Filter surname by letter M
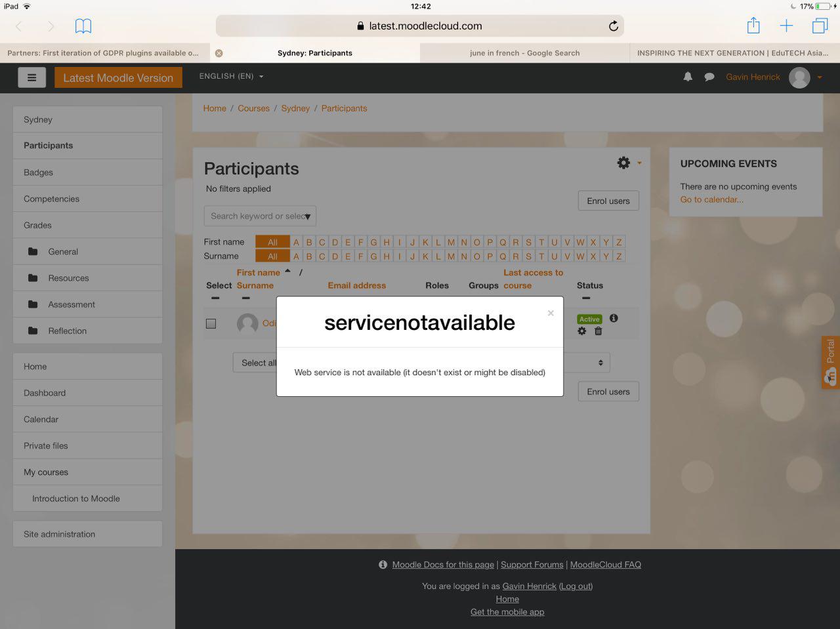Image resolution: width=840 pixels, height=629 pixels. tap(451, 256)
